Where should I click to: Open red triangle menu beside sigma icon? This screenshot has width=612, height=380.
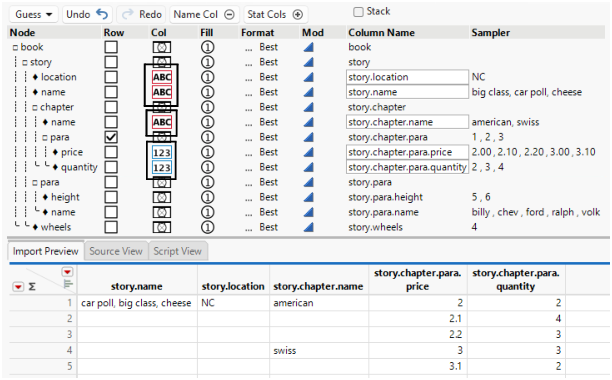18,287
